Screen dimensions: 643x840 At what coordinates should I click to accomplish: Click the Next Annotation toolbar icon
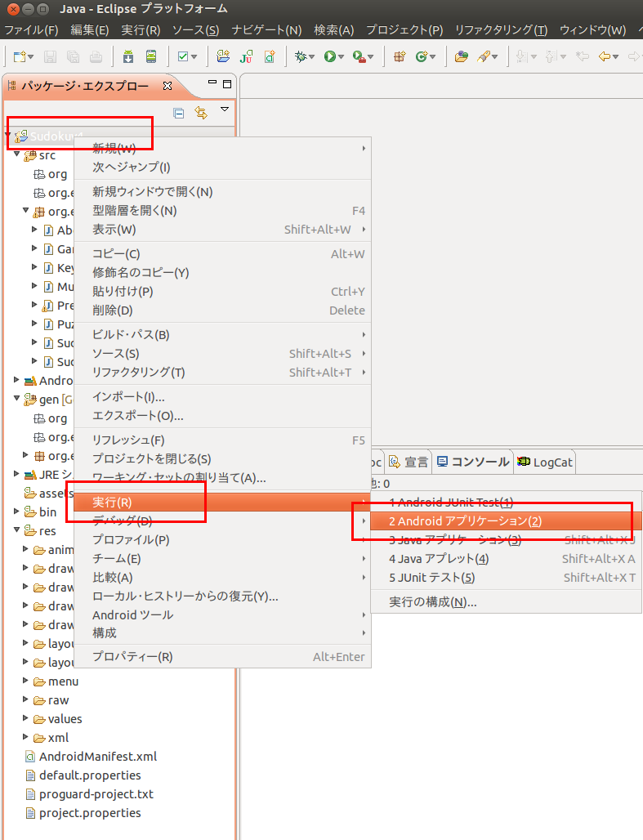(x=520, y=56)
